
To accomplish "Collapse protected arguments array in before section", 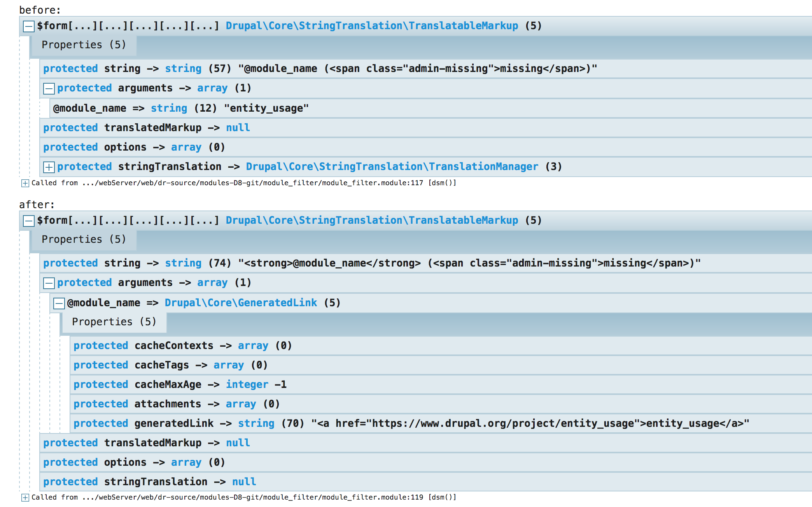I will (x=49, y=89).
